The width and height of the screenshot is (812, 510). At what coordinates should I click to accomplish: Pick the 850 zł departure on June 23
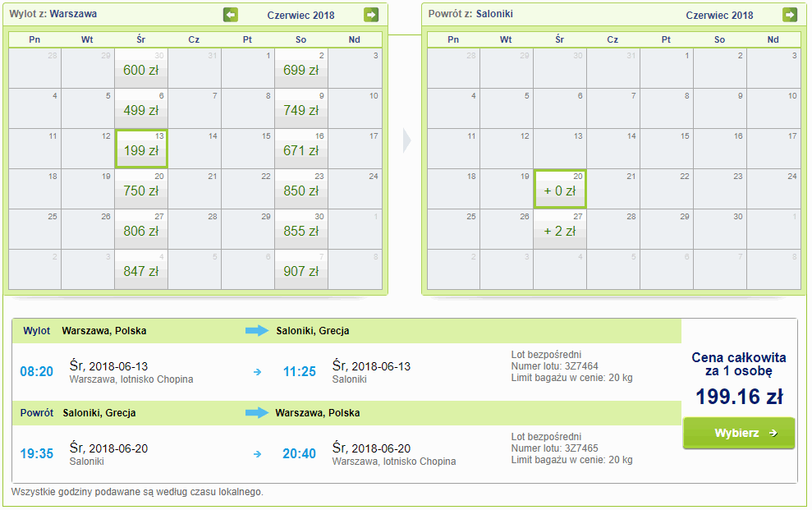click(x=301, y=191)
